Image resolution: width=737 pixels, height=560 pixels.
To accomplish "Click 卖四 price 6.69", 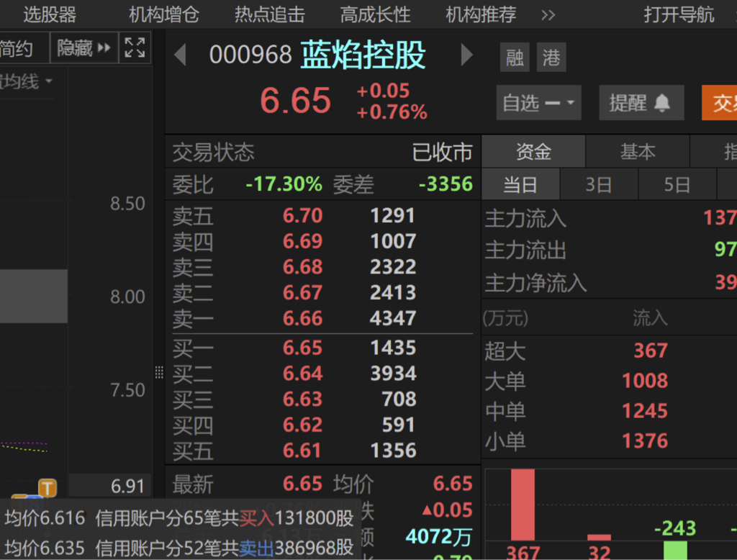I will click(x=303, y=241).
